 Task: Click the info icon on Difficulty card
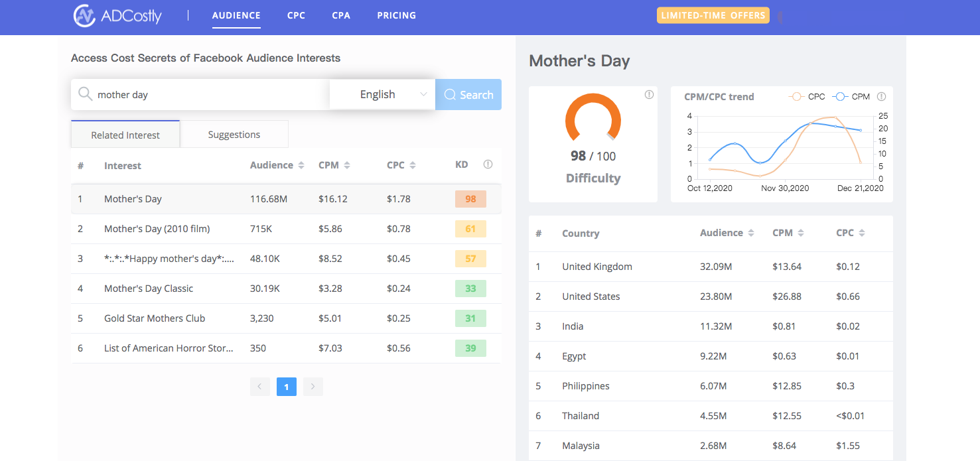pyautogui.click(x=649, y=95)
